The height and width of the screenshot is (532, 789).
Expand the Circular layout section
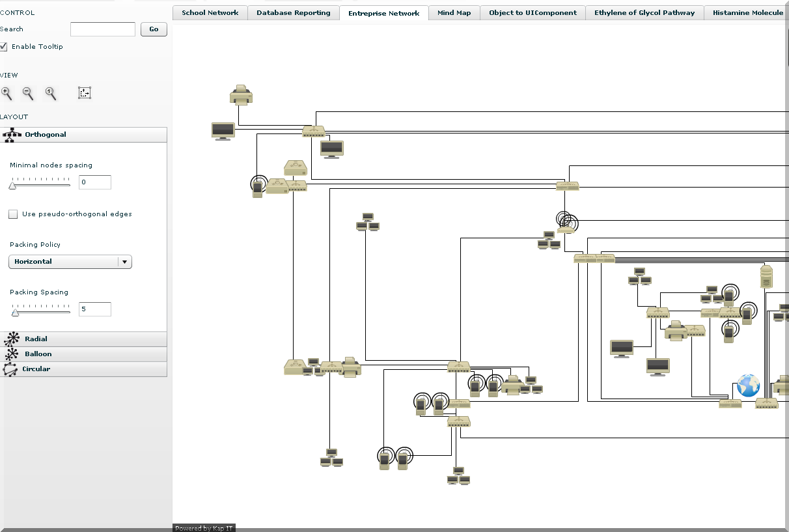click(x=83, y=369)
